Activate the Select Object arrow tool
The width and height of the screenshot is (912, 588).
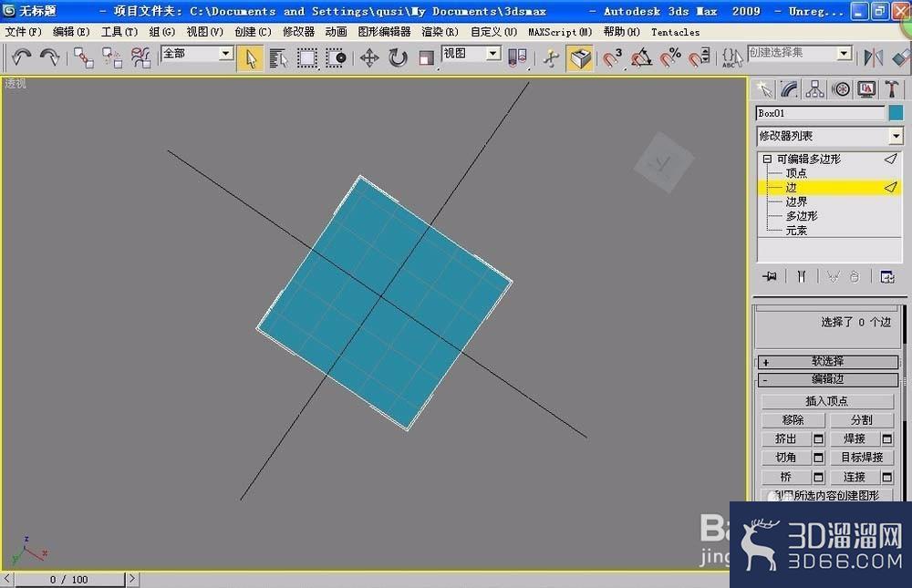point(251,58)
